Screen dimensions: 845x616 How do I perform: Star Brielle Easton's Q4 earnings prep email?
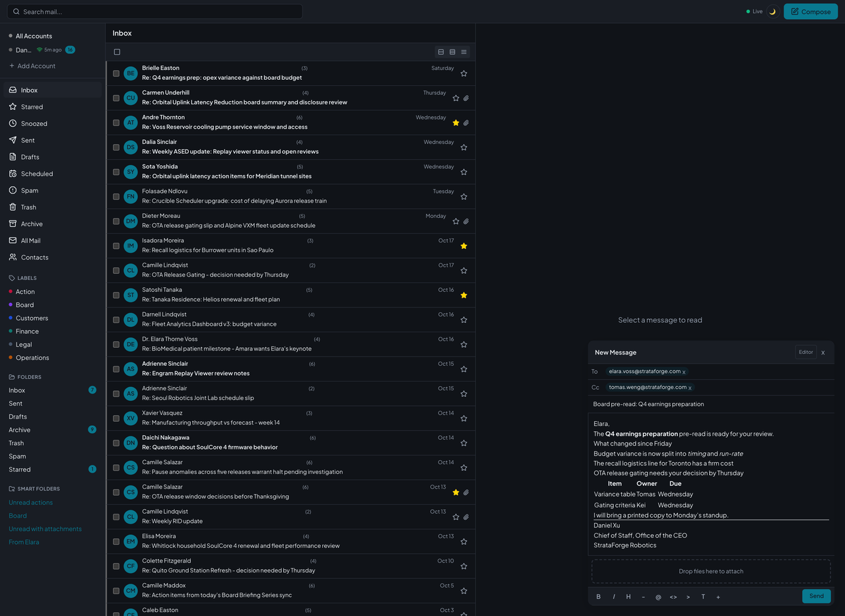464,73
